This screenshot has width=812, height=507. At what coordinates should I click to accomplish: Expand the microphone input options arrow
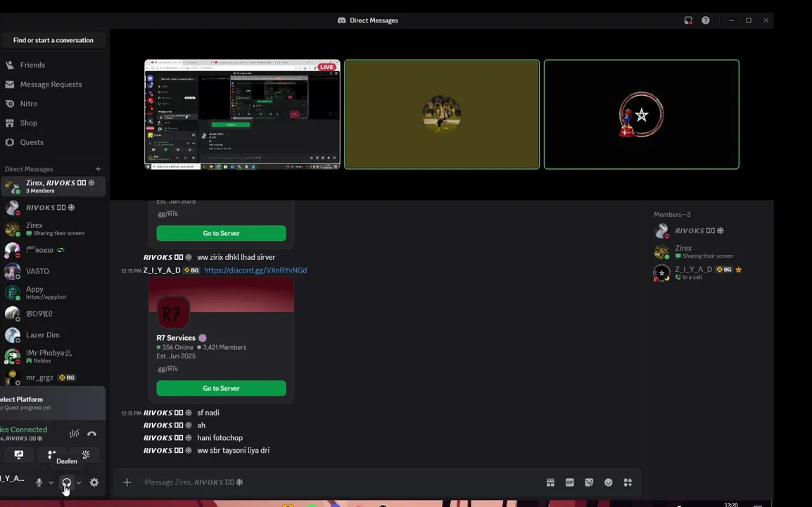pyautogui.click(x=51, y=482)
